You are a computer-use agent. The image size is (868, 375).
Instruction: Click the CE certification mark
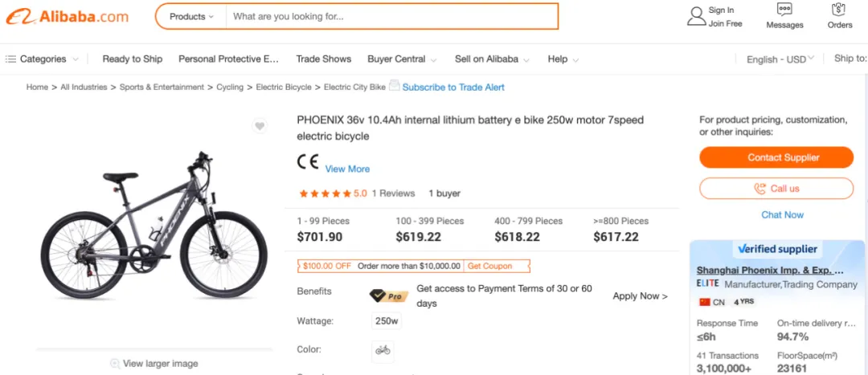[x=308, y=161]
